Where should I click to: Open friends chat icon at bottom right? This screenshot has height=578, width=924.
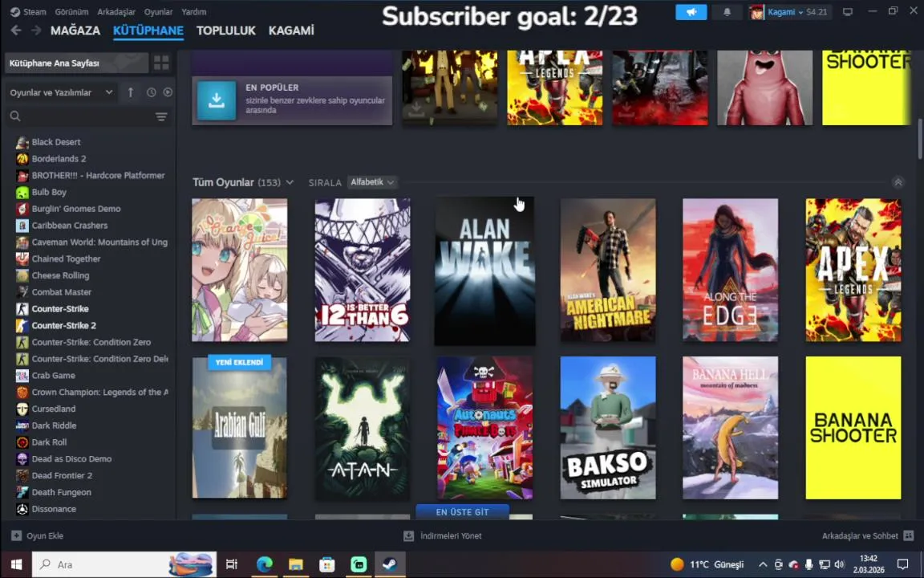click(x=908, y=535)
